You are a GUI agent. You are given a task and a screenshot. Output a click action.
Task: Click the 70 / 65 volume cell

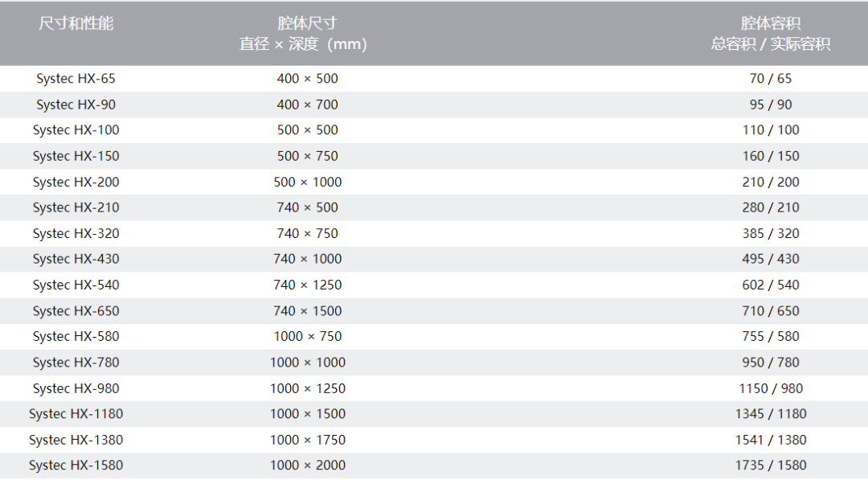click(x=770, y=79)
